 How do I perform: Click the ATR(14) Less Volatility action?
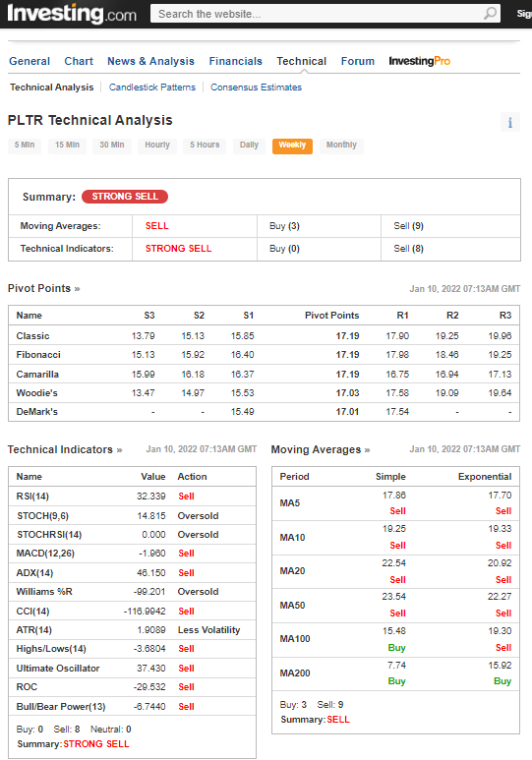point(209,630)
